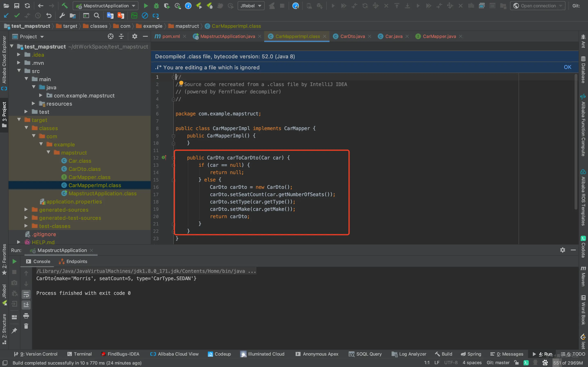Screen dimensions: 588x367
Task: Run MapstructApplication with green play icon
Action: 146,6
